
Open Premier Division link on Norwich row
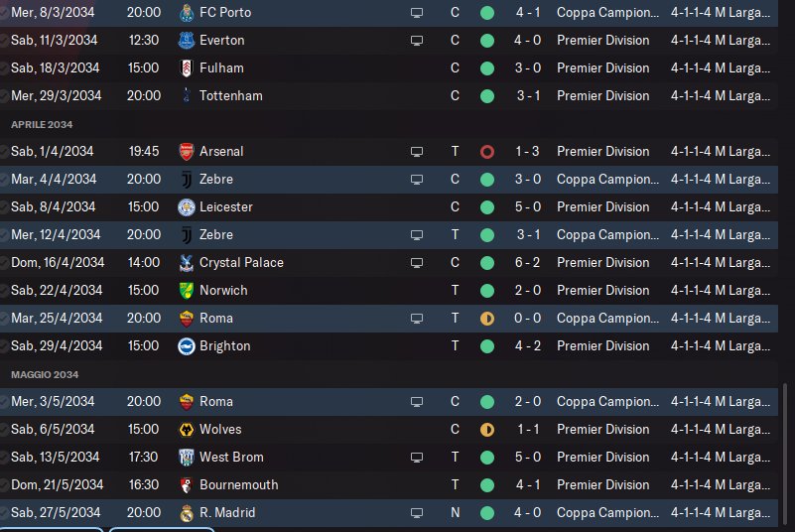(x=602, y=291)
